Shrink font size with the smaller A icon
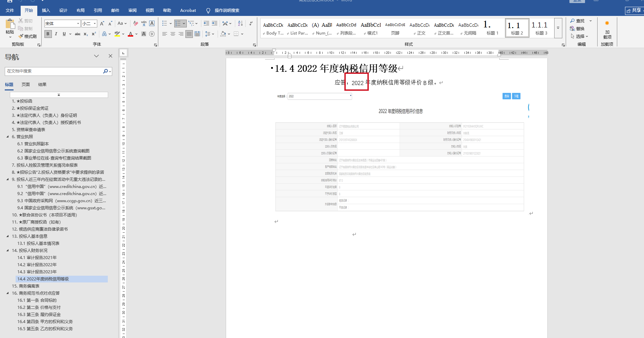 110,23
